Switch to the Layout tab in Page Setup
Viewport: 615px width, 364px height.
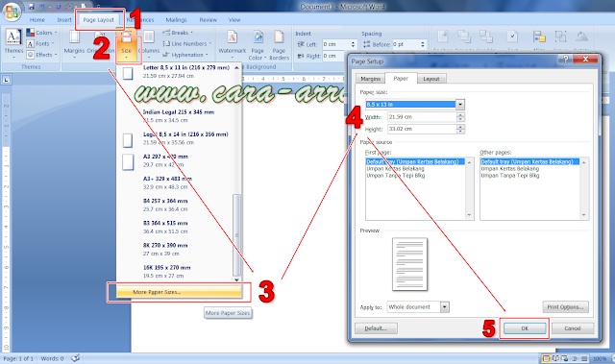[x=431, y=79]
